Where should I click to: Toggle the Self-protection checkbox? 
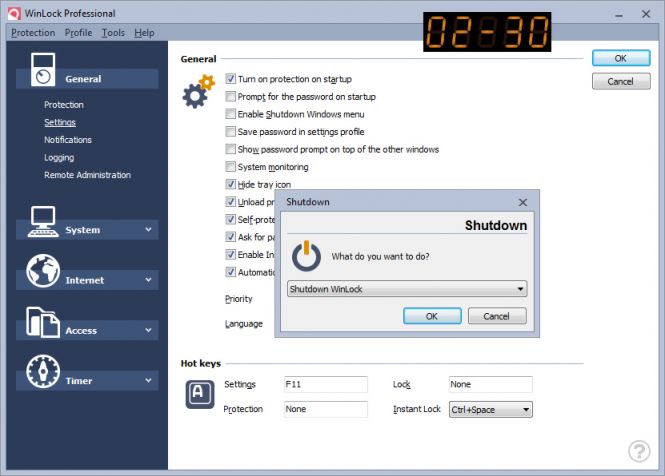tap(230, 219)
